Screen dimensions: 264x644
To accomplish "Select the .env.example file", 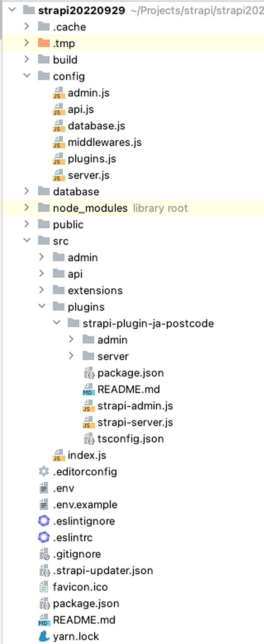I will [x=85, y=505].
